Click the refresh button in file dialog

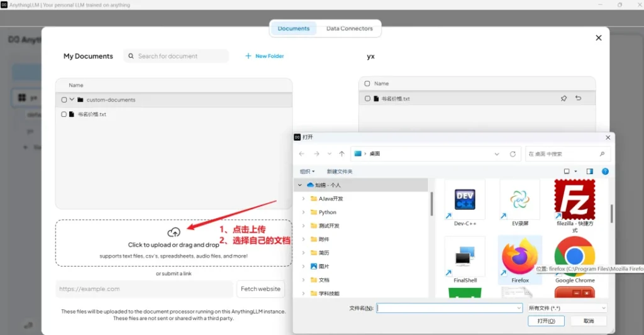click(x=513, y=154)
